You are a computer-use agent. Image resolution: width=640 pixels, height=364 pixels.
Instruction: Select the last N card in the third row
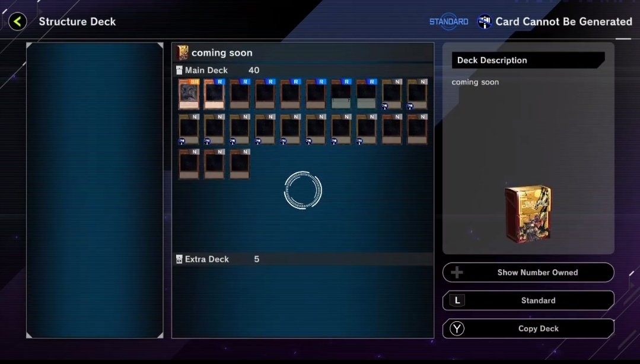click(x=240, y=164)
